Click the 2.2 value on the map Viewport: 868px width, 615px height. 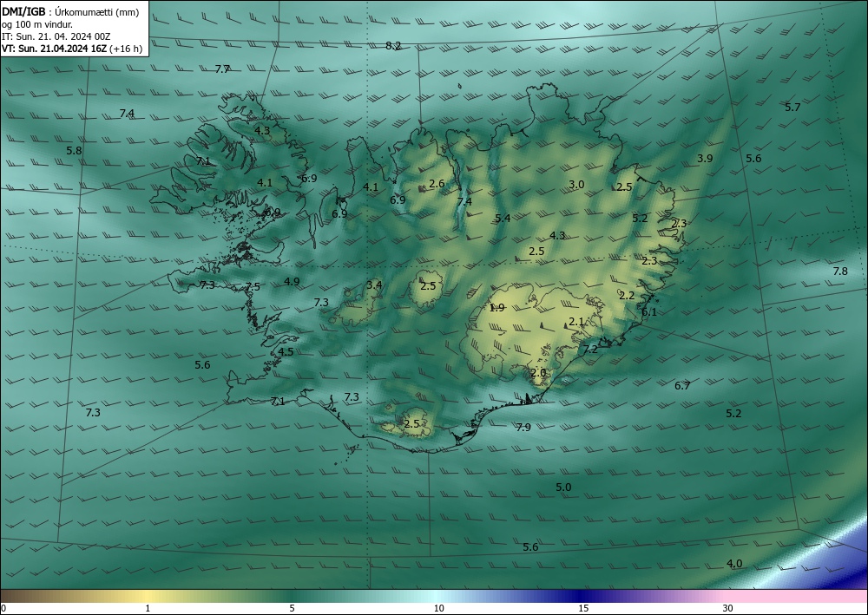click(627, 296)
